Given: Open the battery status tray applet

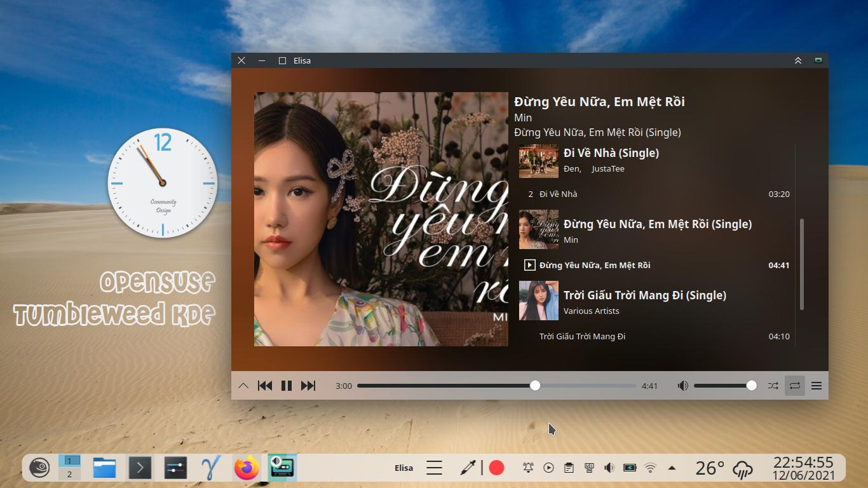Looking at the screenshot, I should [x=630, y=468].
